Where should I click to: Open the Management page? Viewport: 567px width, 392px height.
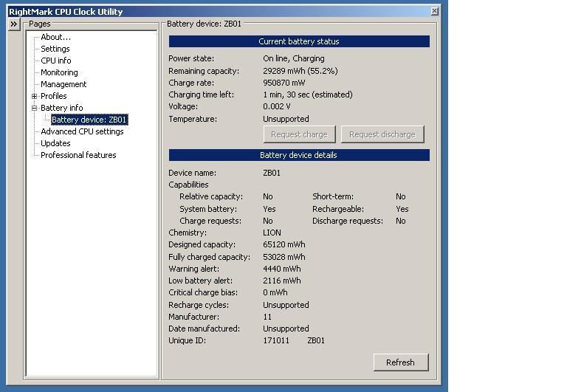(x=63, y=84)
